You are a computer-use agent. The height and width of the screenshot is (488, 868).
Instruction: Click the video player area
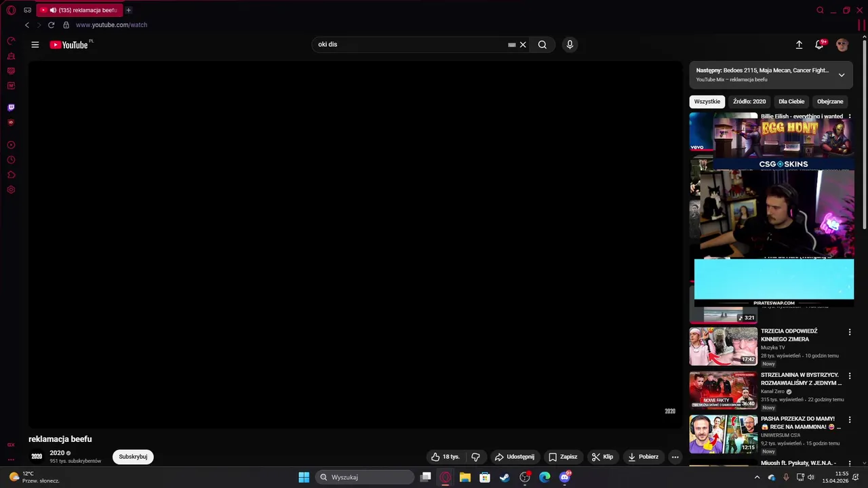pyautogui.click(x=355, y=245)
